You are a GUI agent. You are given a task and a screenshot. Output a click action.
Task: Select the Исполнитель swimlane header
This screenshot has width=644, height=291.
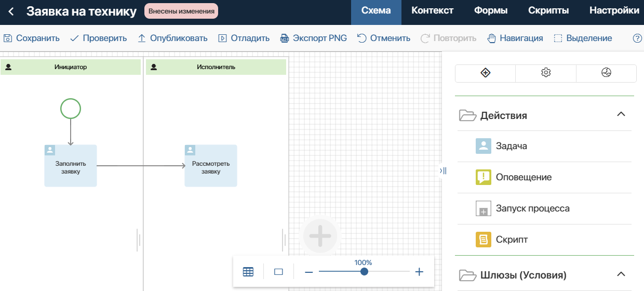(216, 67)
